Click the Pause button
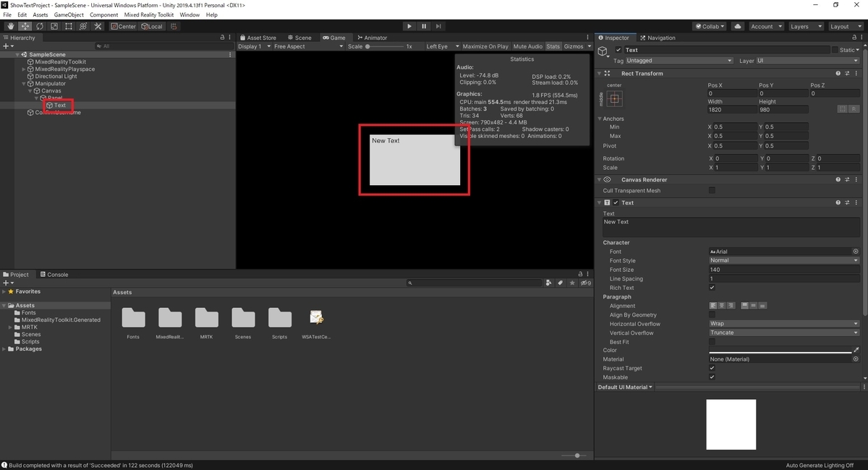 pos(424,26)
